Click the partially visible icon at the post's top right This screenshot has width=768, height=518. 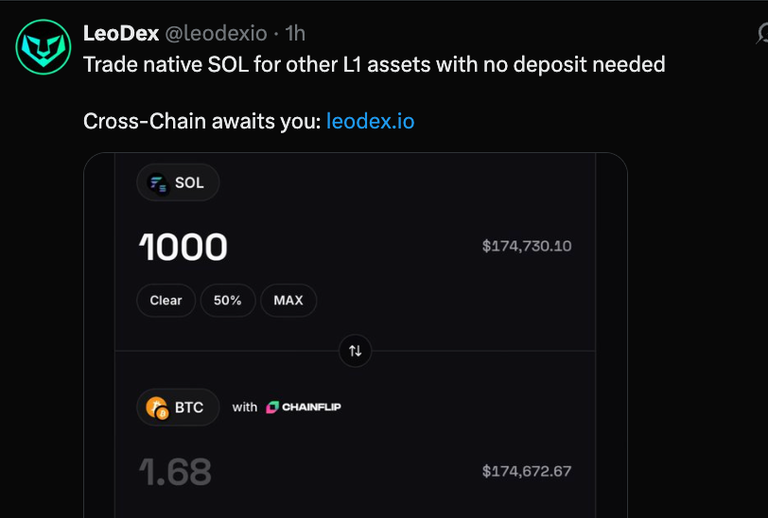coord(762,33)
